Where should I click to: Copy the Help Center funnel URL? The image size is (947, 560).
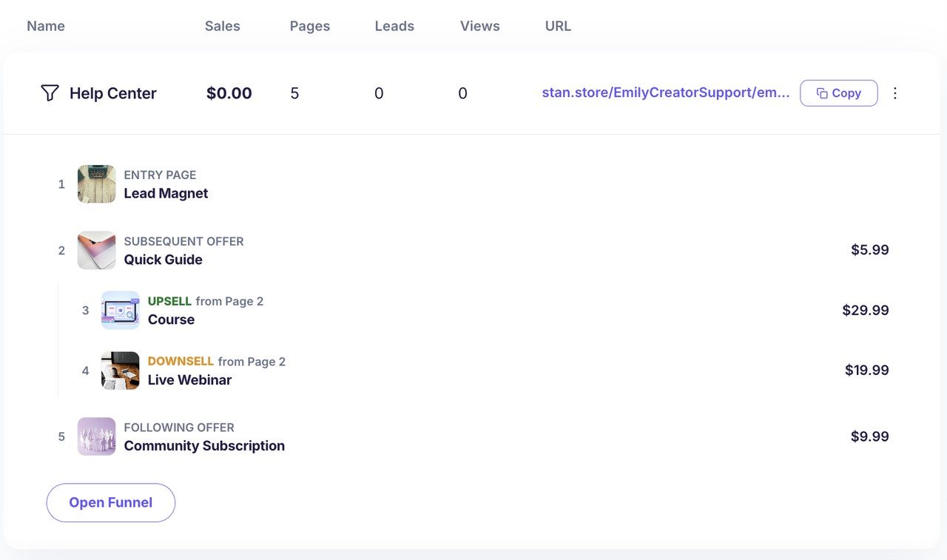click(x=839, y=93)
